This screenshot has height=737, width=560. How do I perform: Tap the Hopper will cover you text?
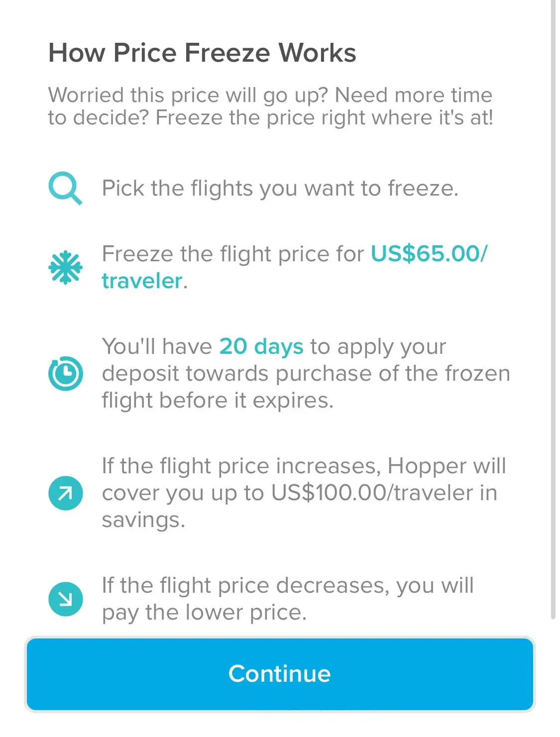tap(304, 493)
